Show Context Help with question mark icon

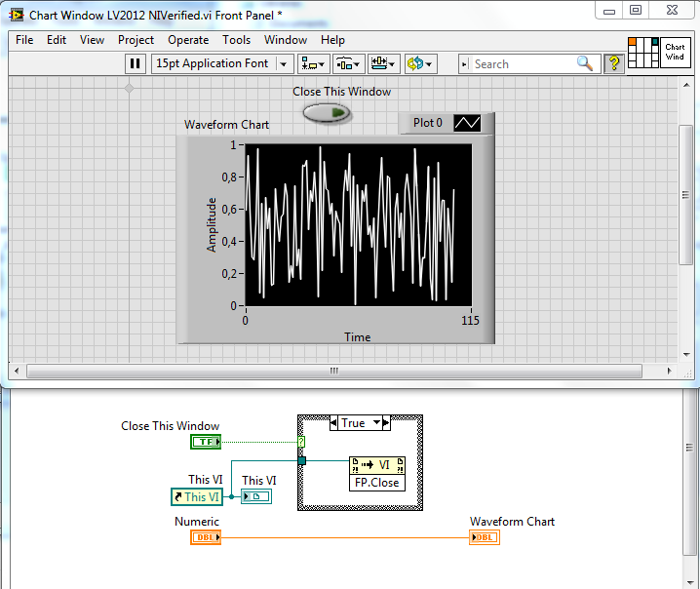pyautogui.click(x=614, y=63)
